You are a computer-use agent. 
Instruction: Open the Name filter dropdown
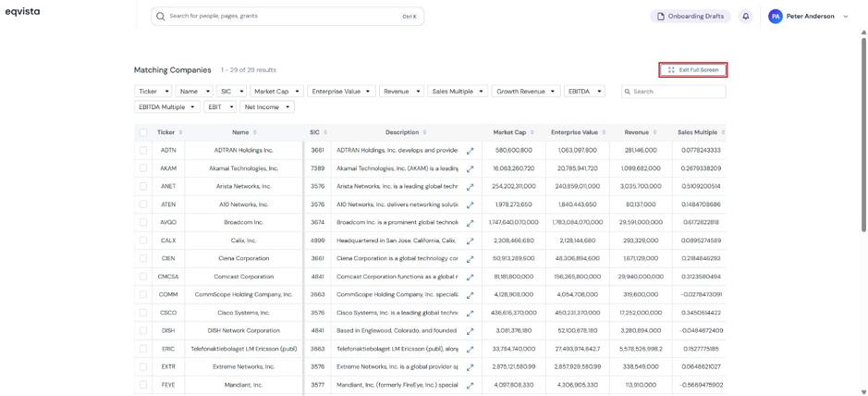[x=195, y=92]
